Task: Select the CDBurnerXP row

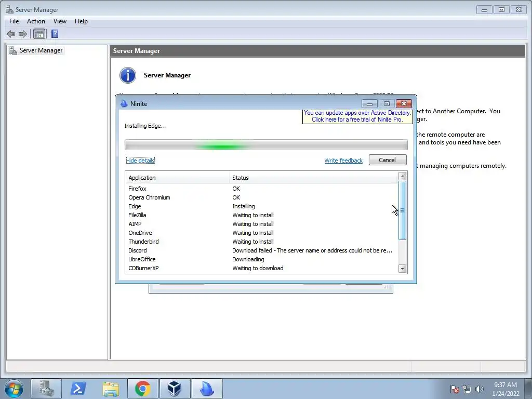Action: point(262,268)
